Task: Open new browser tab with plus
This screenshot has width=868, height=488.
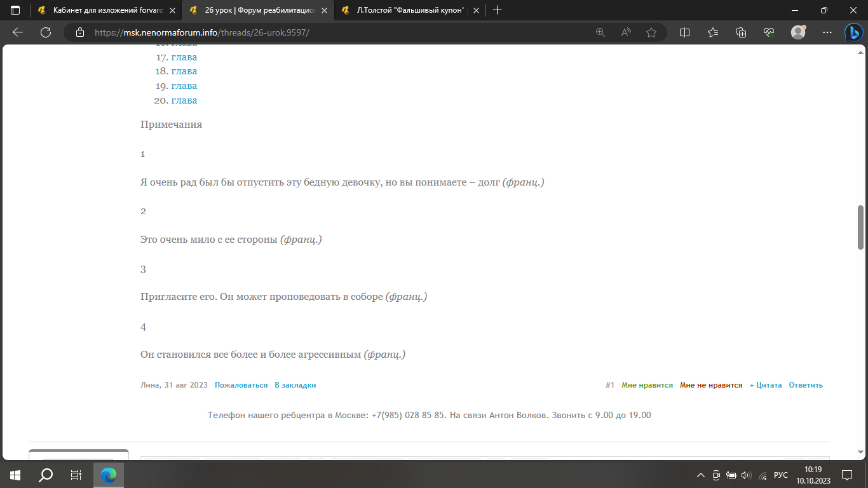Action: click(497, 10)
